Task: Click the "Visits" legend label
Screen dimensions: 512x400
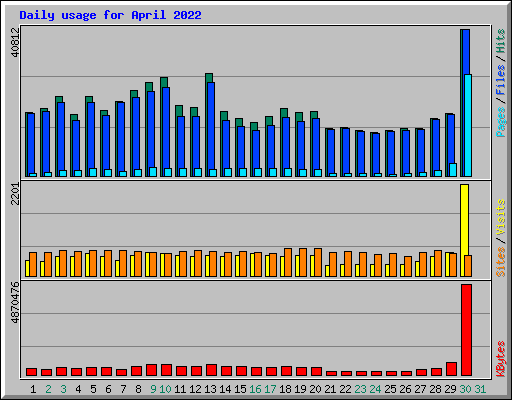Action: 501,217
